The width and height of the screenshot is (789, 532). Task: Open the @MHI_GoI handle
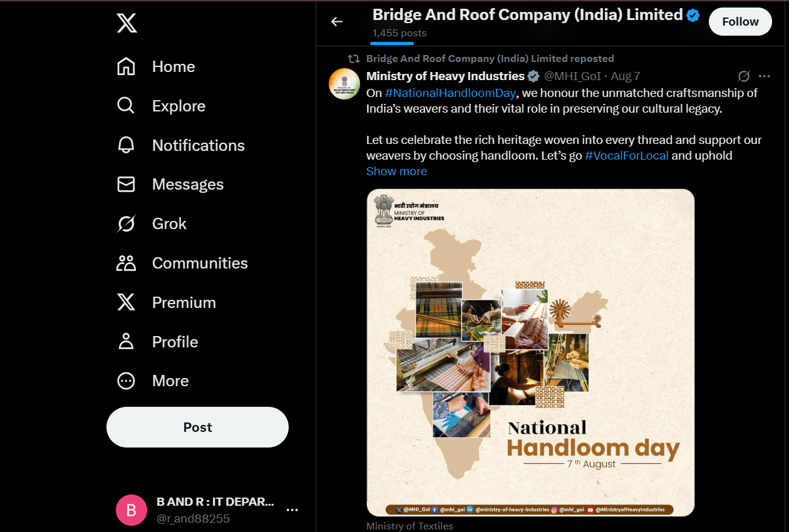click(572, 76)
